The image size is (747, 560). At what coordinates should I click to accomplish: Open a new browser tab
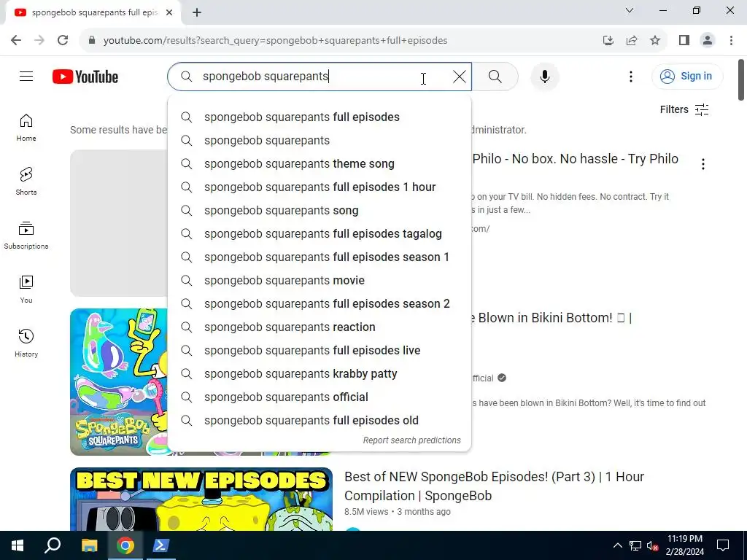coord(197,12)
